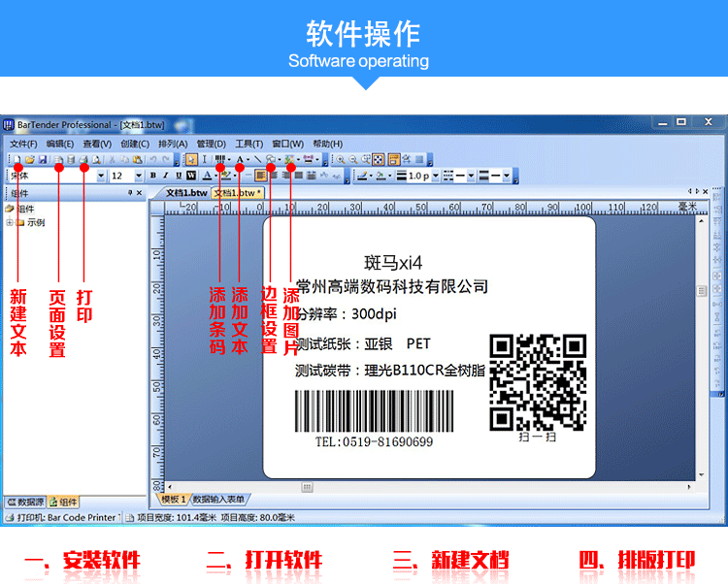Select the text cursor tool

204,159
